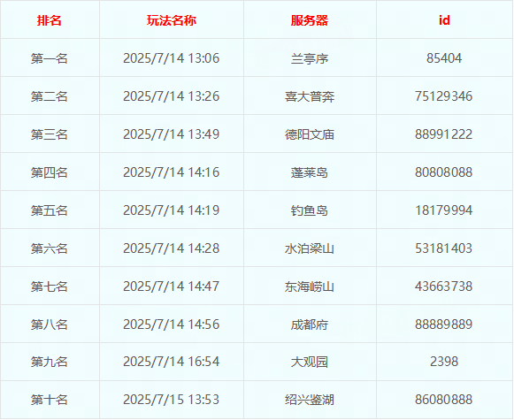The width and height of the screenshot is (514, 420).
Task: Click the 排名 column header
Action: click(50, 20)
